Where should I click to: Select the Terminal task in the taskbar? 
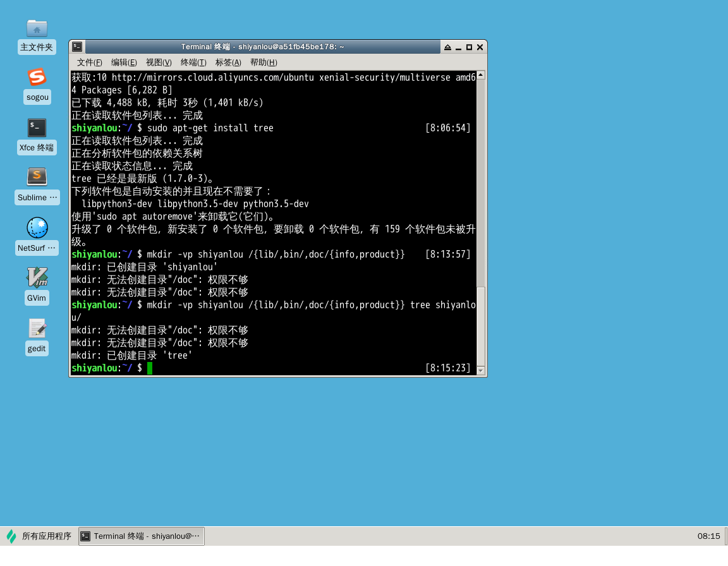pos(140,536)
